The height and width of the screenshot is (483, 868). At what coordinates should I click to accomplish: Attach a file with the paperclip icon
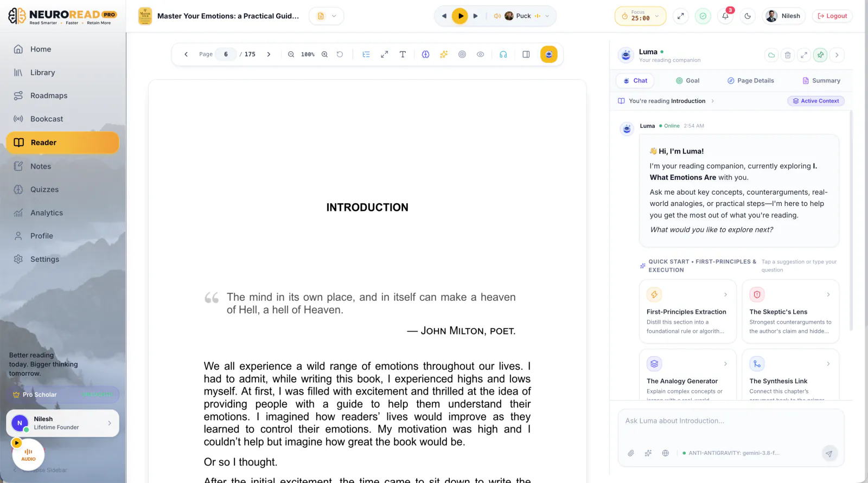click(x=631, y=453)
